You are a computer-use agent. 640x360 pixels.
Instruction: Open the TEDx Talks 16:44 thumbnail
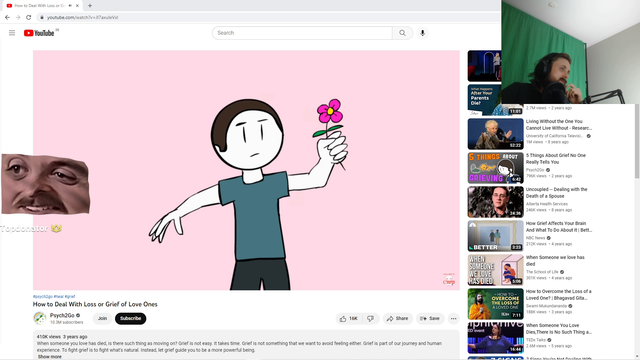(x=496, y=338)
